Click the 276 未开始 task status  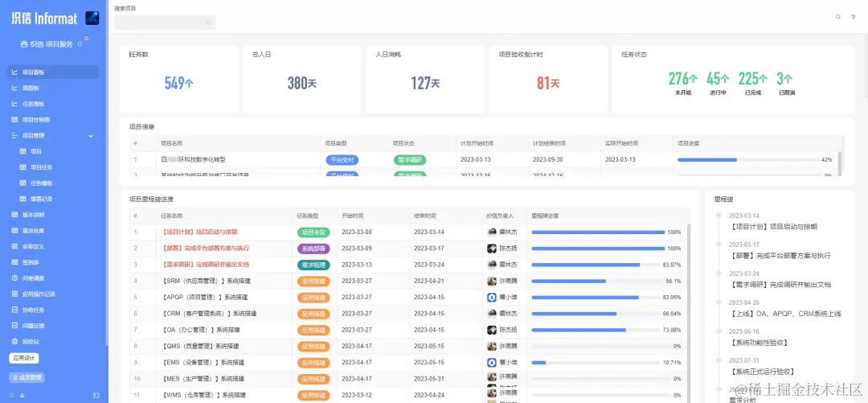pyautogui.click(x=683, y=84)
